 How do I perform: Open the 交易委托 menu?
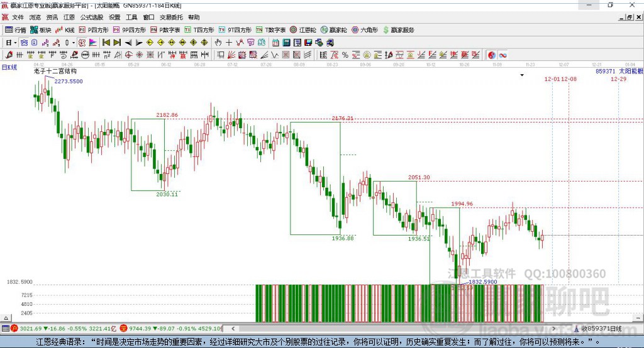[x=171, y=17]
